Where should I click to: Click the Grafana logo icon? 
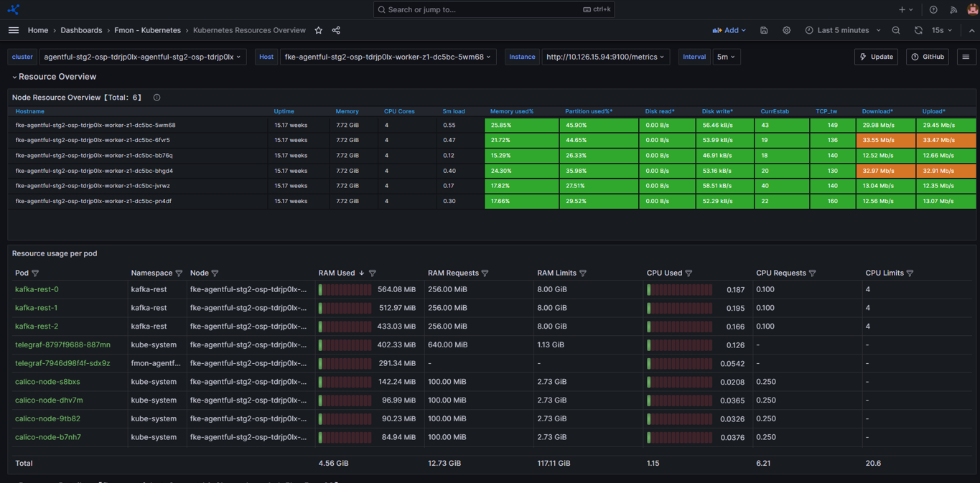click(x=13, y=9)
